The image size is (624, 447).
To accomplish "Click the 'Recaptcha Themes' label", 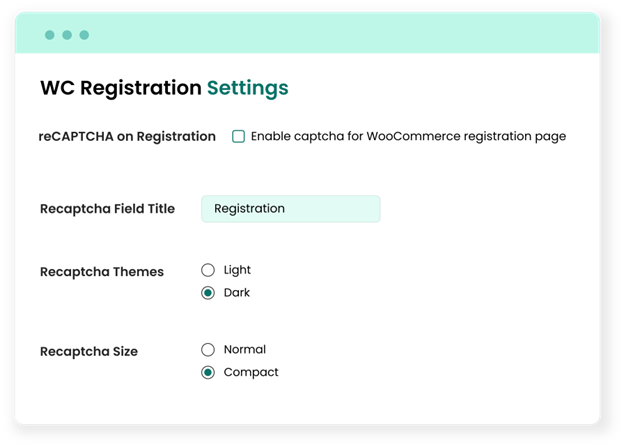I will [x=102, y=272].
